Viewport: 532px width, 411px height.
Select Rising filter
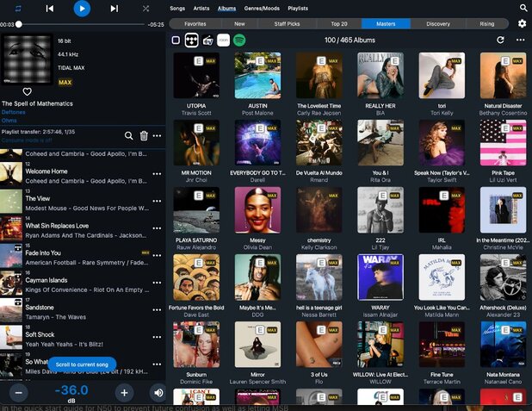pos(487,24)
